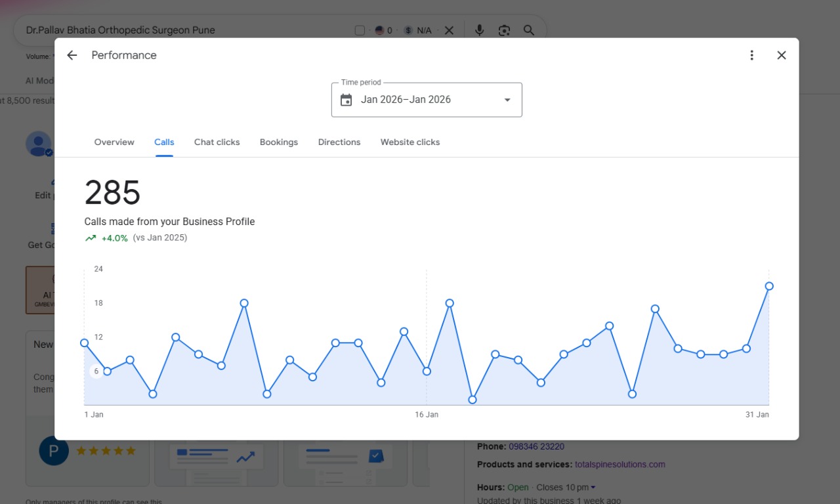Open the Chat clicks tab

pyautogui.click(x=217, y=142)
